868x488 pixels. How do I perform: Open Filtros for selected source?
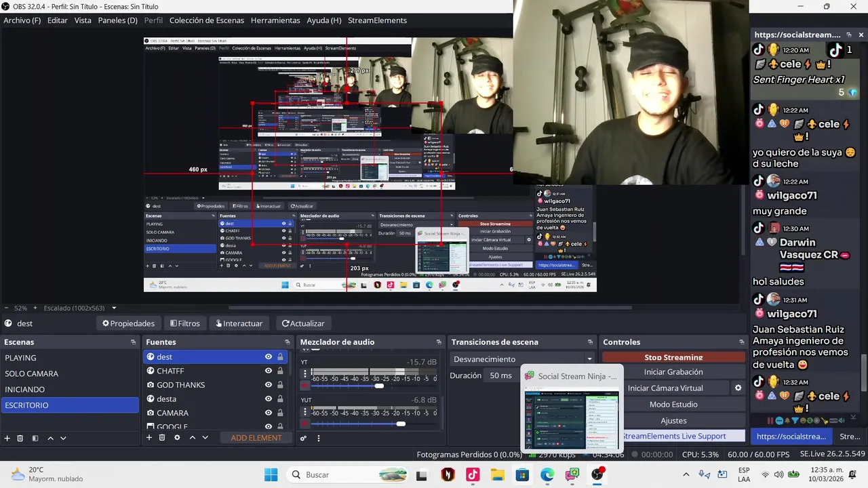[184, 323]
